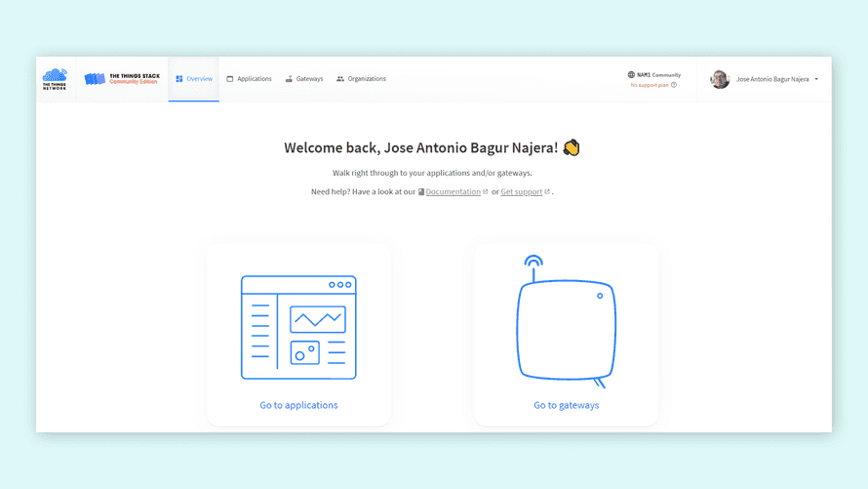The image size is (868, 489).
Task: Click the help icon next to No support plan
Action: pyautogui.click(x=674, y=85)
